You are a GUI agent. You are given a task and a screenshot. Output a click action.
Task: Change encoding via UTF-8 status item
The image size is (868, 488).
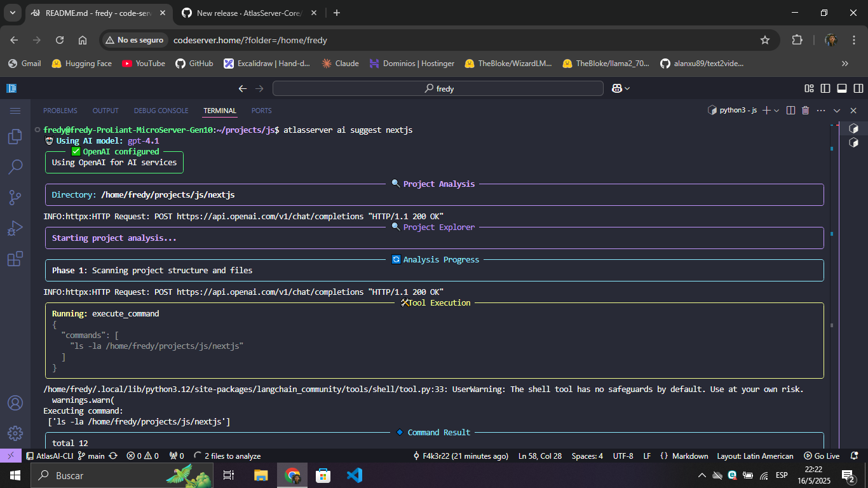click(x=623, y=456)
